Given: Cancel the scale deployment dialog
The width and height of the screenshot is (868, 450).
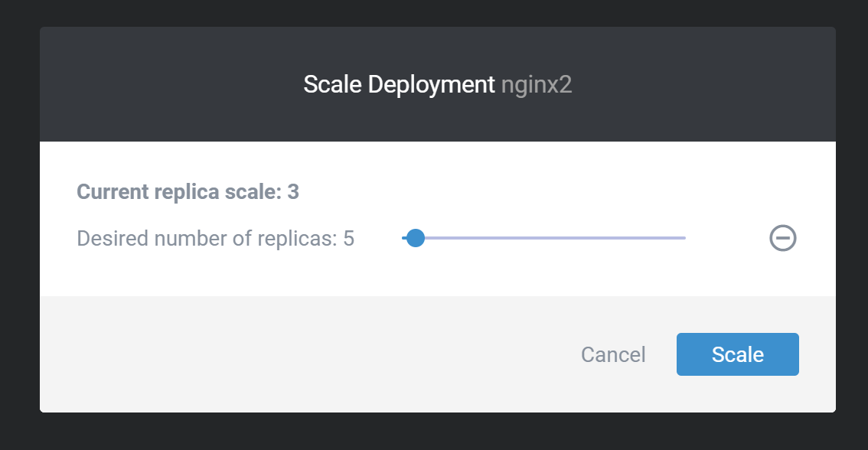Looking at the screenshot, I should 613,355.
